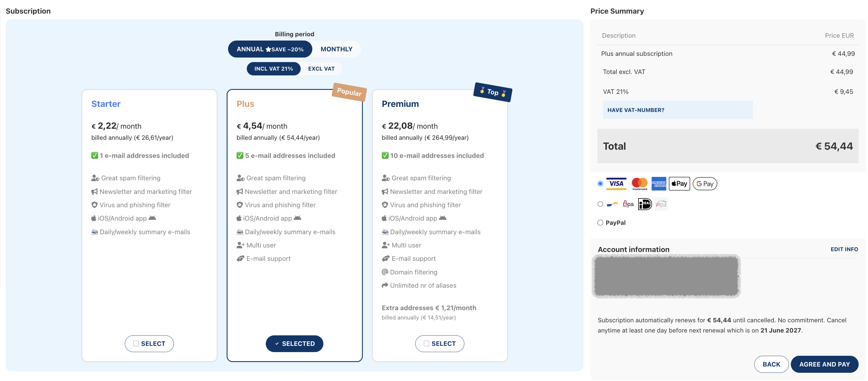Image resolution: width=868 pixels, height=381 pixels.
Task: Click the Unlimited aliases arrow icon
Action: click(385, 285)
